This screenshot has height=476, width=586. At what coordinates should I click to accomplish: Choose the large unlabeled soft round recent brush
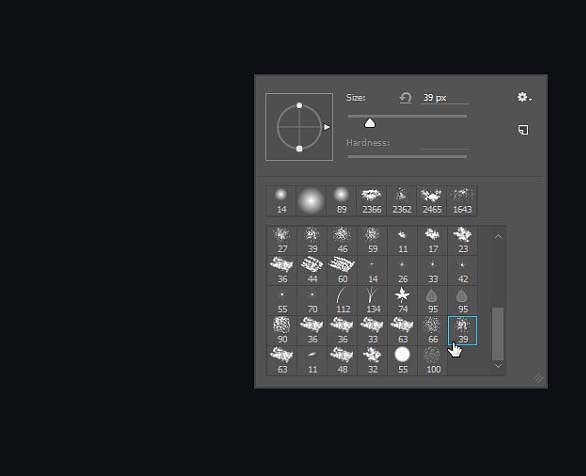click(311, 201)
